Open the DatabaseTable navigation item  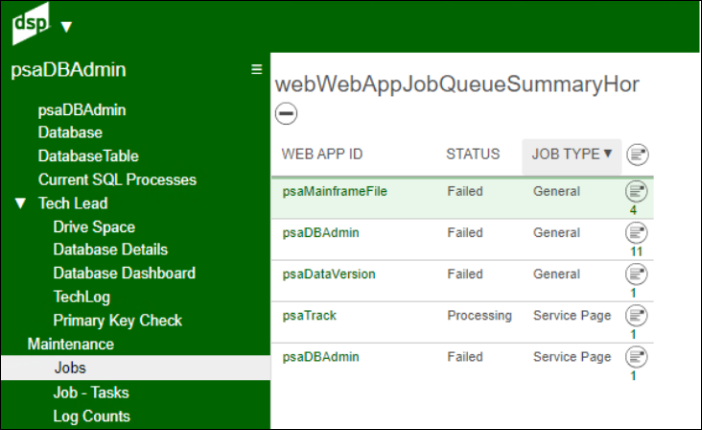pos(88,156)
